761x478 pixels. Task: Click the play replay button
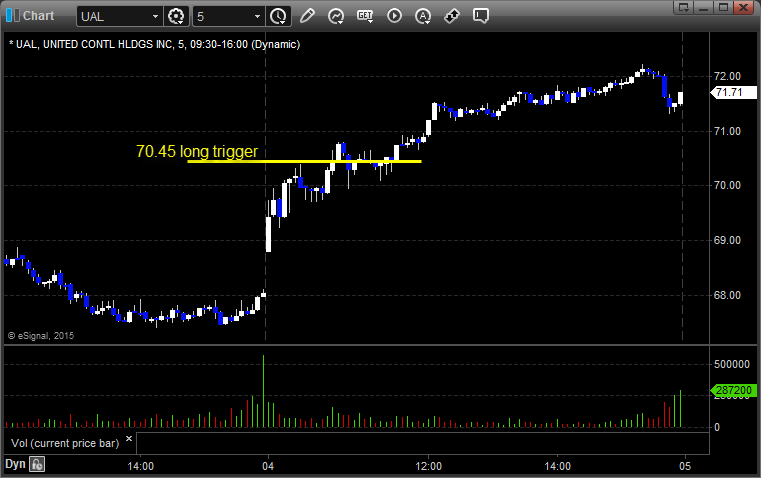(x=394, y=16)
